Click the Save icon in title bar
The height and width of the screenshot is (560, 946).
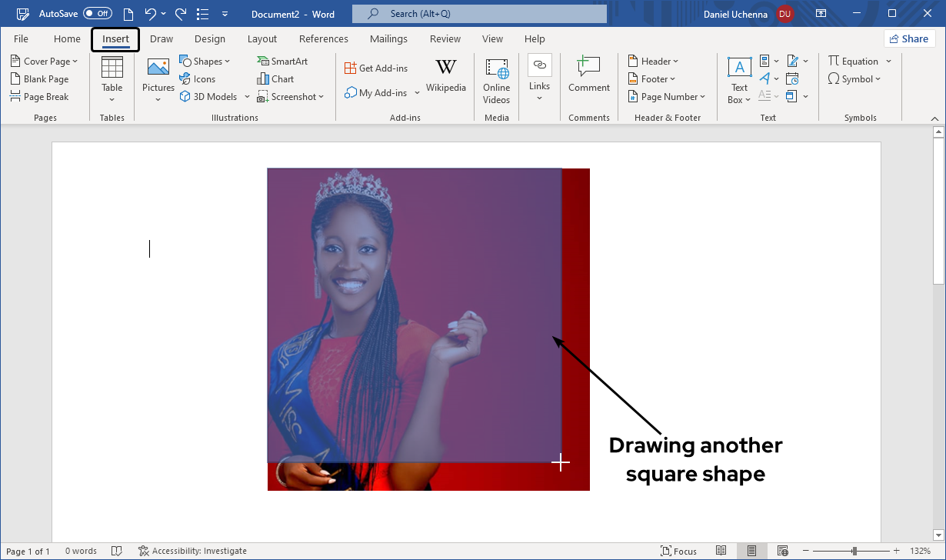pos(23,14)
